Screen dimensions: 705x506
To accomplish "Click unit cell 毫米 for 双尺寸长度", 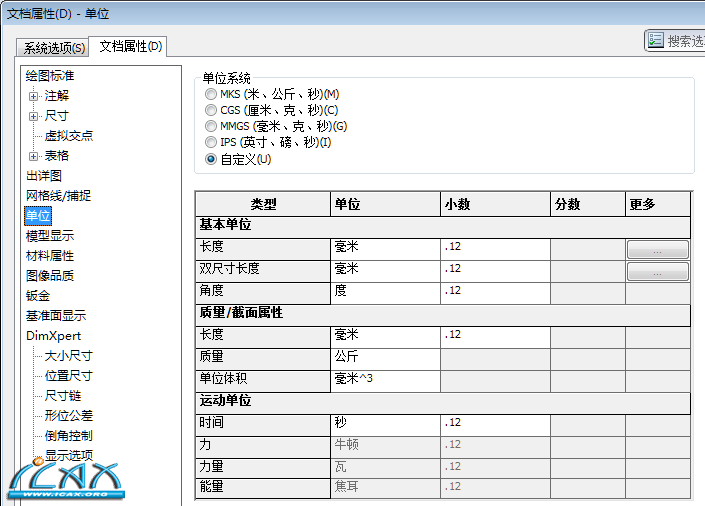I will point(385,271).
